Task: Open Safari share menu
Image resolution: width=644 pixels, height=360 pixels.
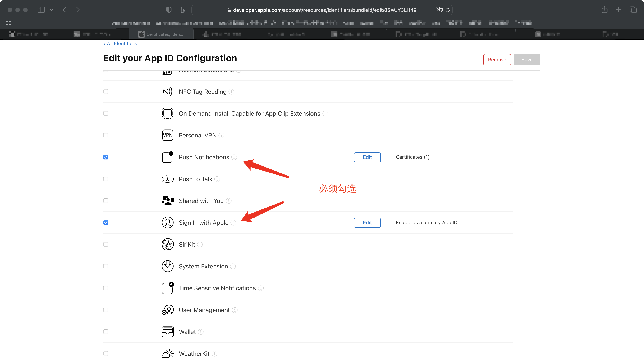Action: pyautogui.click(x=605, y=10)
